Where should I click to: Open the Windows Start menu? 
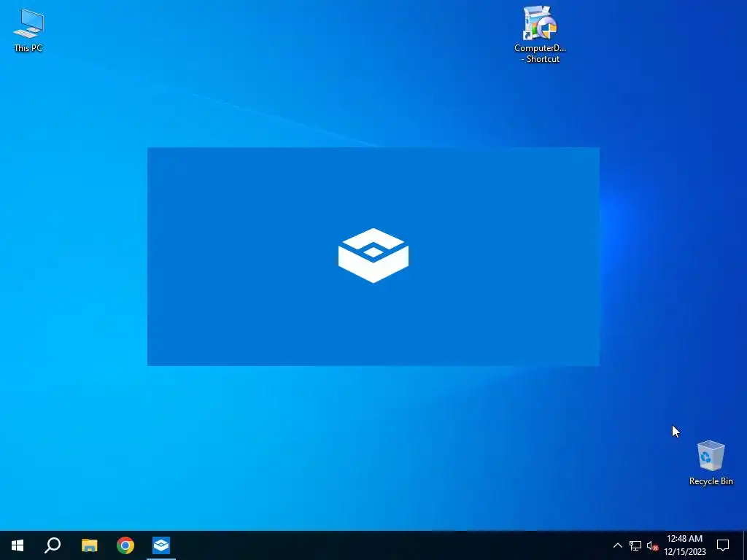[18, 545]
